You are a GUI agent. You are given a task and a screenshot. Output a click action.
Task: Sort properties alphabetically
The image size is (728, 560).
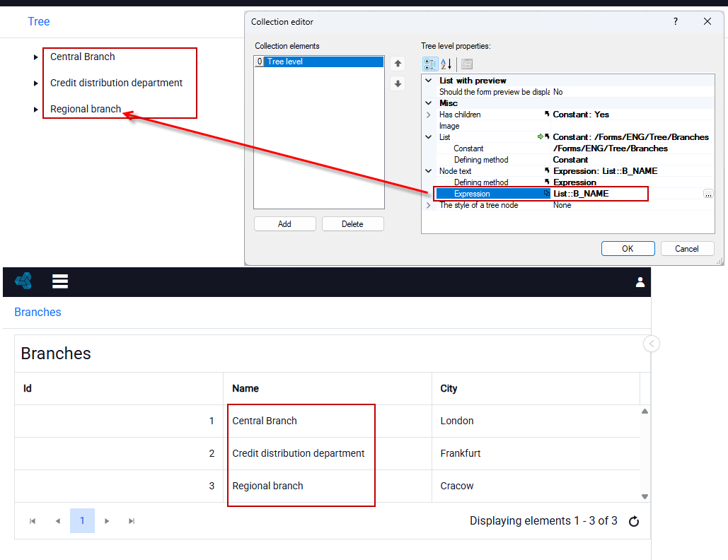point(446,64)
